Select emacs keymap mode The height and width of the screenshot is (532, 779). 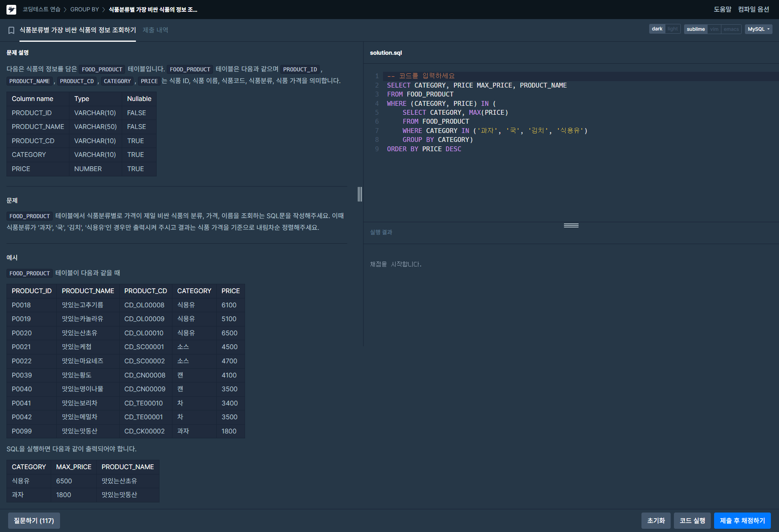[731, 29]
